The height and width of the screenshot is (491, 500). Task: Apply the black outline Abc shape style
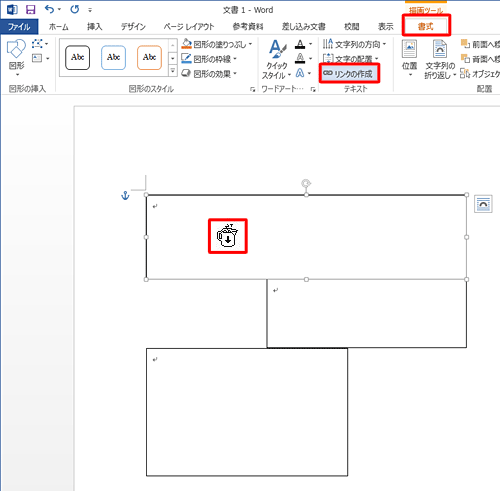(78, 58)
